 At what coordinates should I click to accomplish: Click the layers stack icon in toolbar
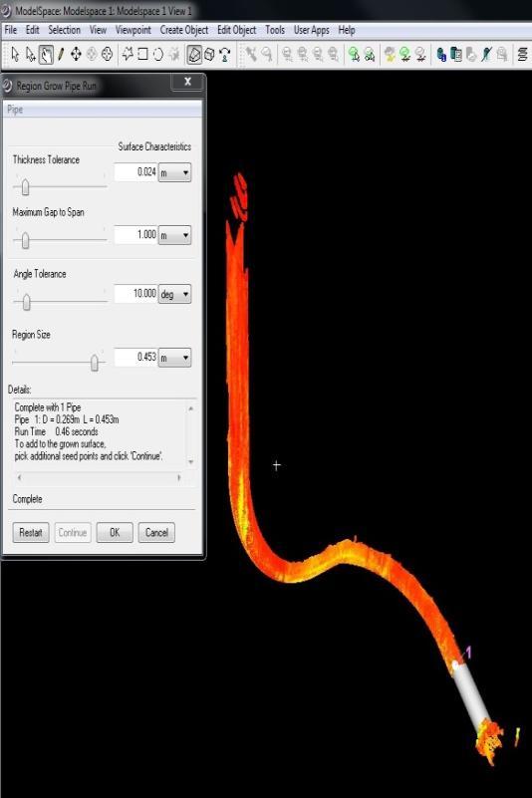pyautogui.click(x=522, y=54)
